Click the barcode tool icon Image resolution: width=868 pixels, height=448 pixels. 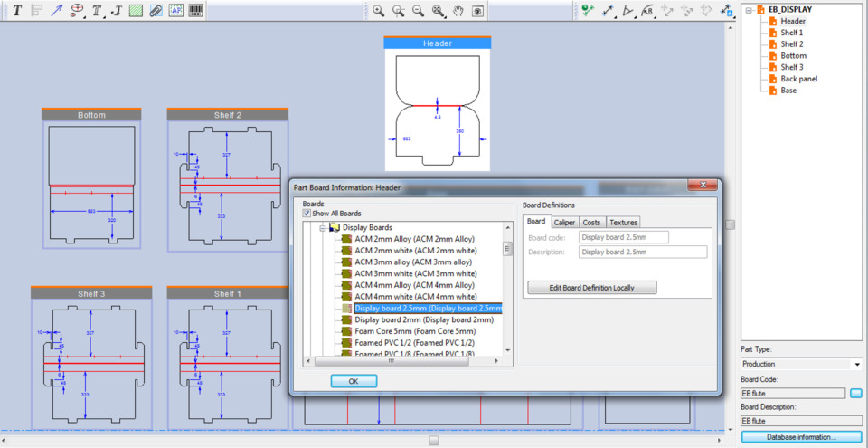pyautogui.click(x=195, y=11)
